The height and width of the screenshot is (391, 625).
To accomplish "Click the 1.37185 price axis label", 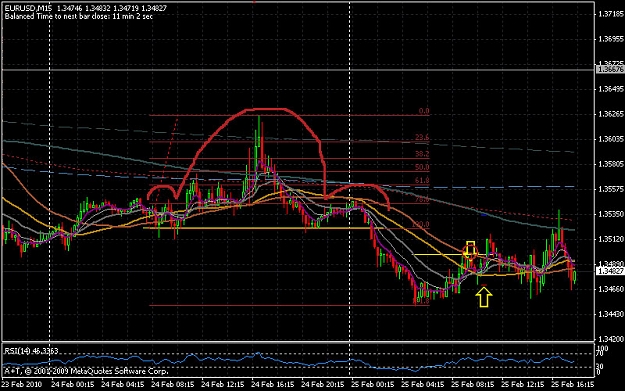I will coord(611,14).
